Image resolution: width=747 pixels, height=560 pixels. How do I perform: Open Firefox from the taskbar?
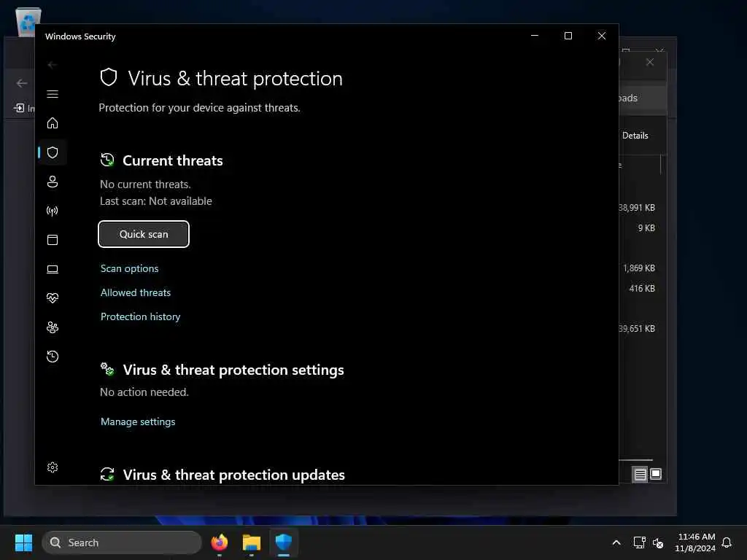[x=220, y=542]
